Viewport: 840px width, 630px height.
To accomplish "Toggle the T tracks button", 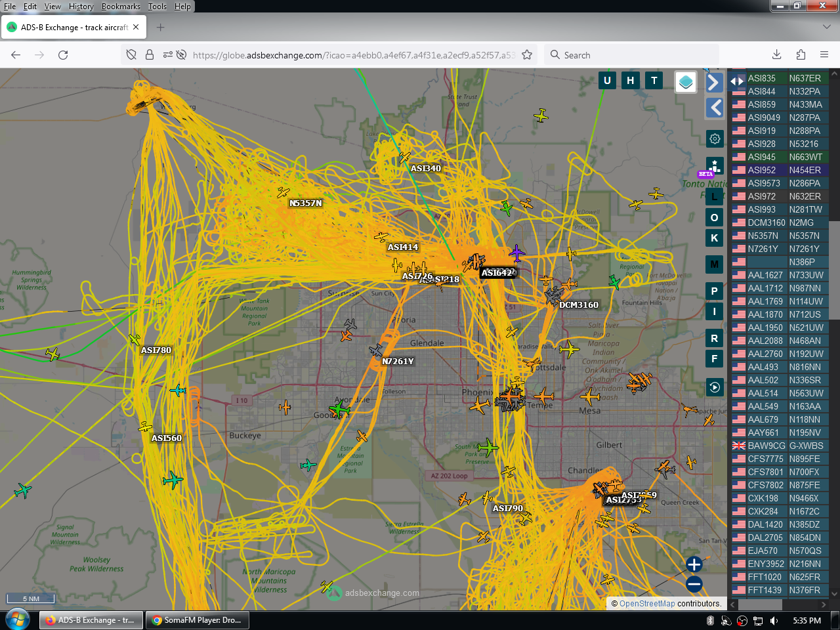I will (x=654, y=81).
